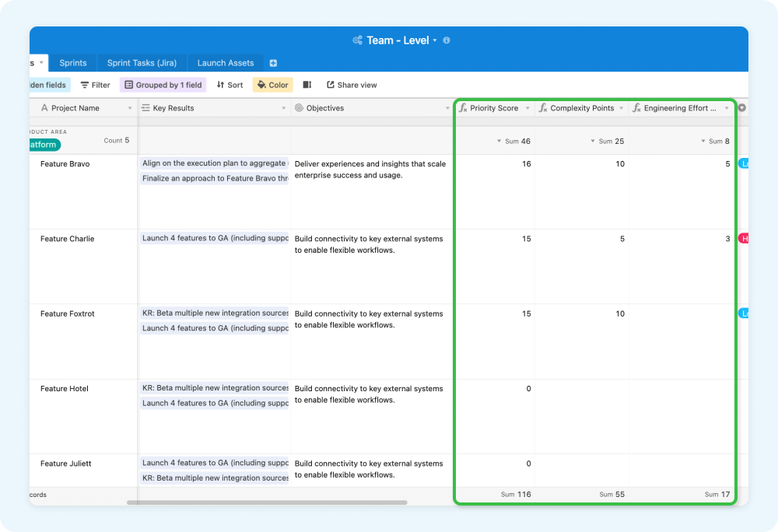Click the info icon beside Team - Level

(446, 40)
